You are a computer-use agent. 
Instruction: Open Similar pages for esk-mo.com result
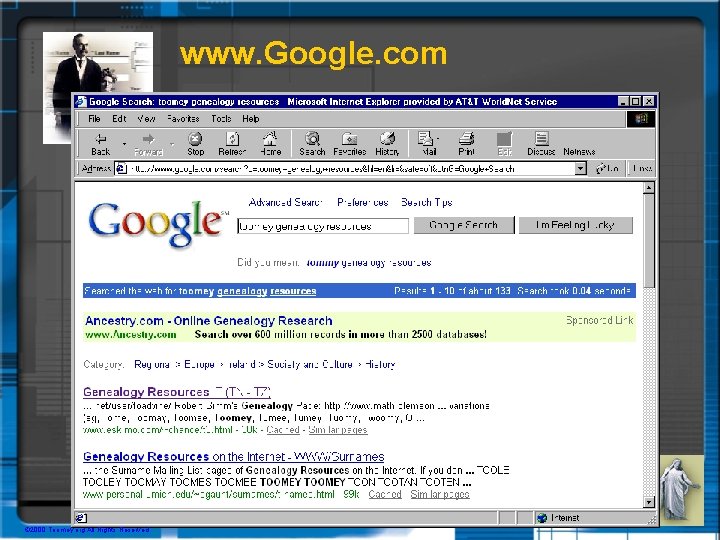[338, 430]
